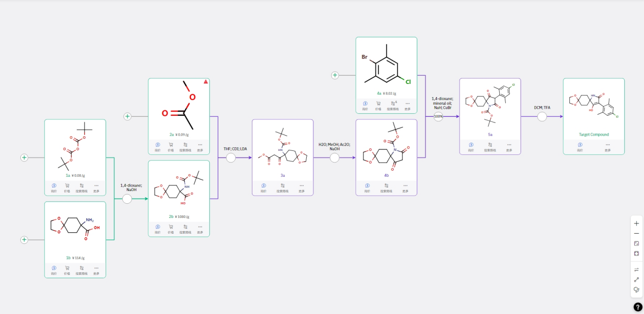Toggle the DCM; TFA reaction step circle
644x314 pixels.
(542, 116)
